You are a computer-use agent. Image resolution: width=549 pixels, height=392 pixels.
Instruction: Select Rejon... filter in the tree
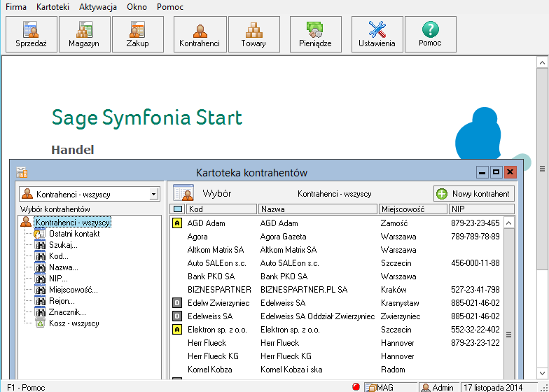[62, 301]
